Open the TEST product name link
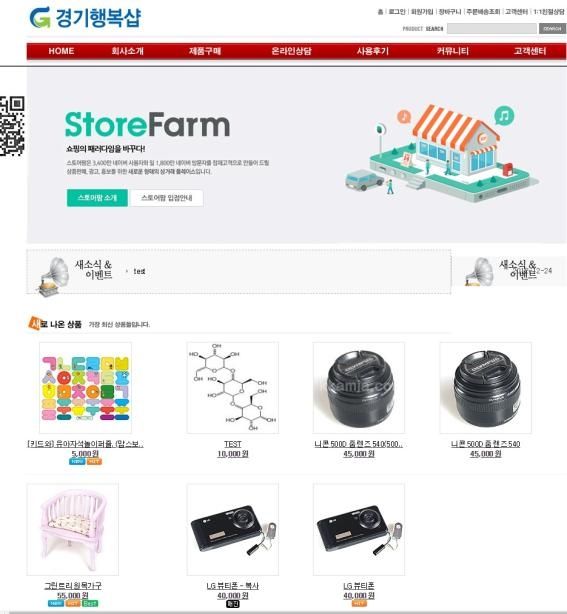This screenshot has width=567, height=614. coord(233,444)
